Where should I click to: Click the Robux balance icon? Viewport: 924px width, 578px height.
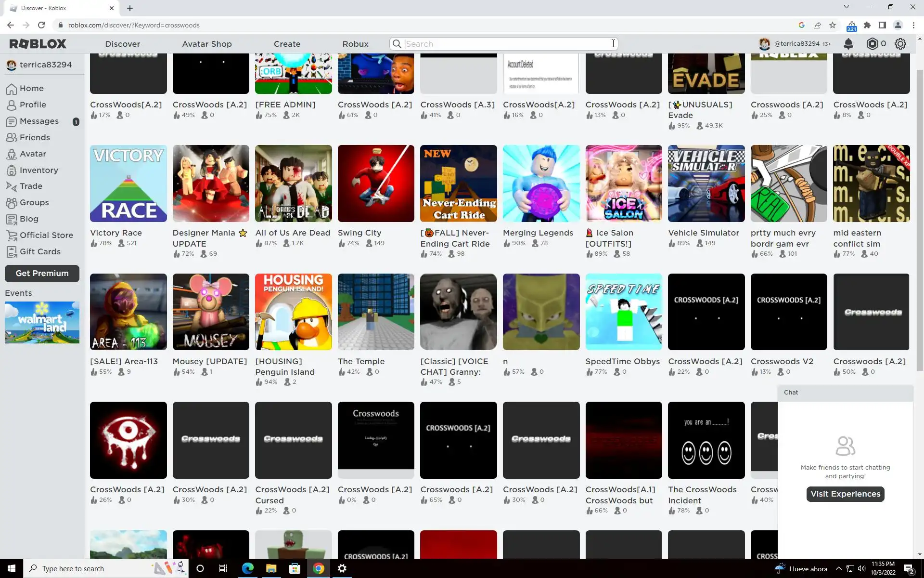coord(872,44)
